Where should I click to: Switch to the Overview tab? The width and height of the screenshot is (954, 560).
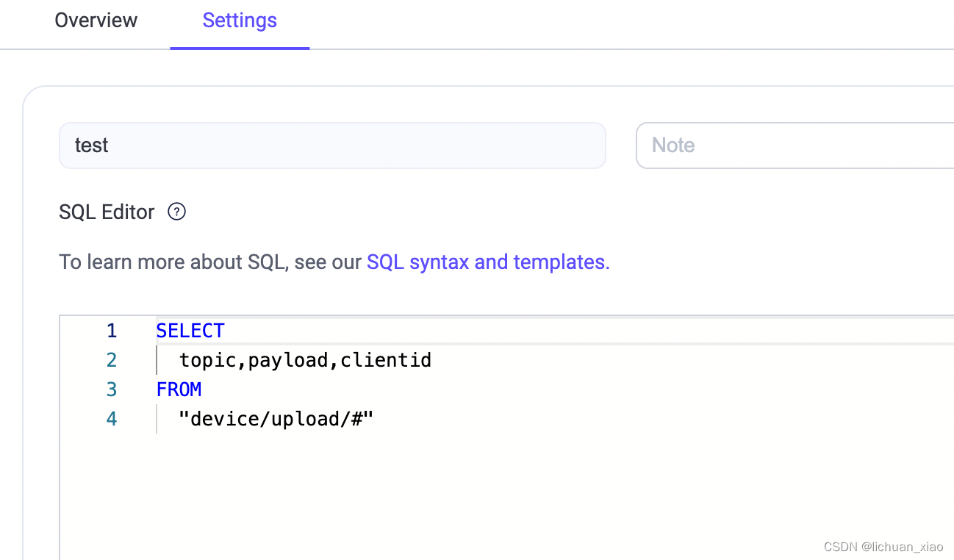96,21
